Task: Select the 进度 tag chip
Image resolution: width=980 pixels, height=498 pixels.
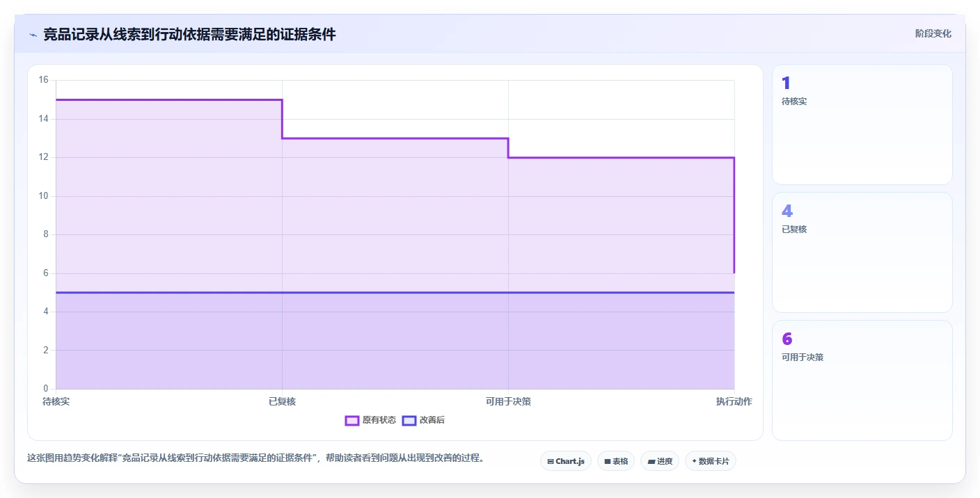Action: [x=659, y=461]
